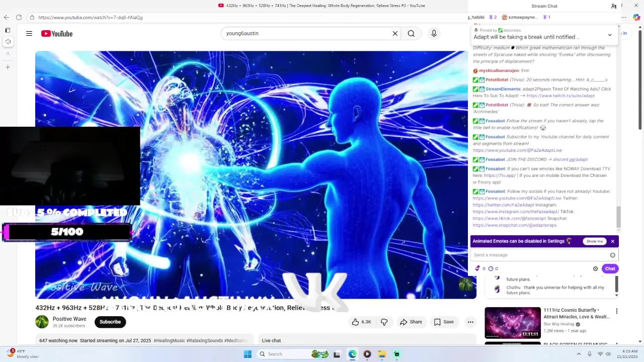Open File Explorer from the taskbar

(x=382, y=354)
